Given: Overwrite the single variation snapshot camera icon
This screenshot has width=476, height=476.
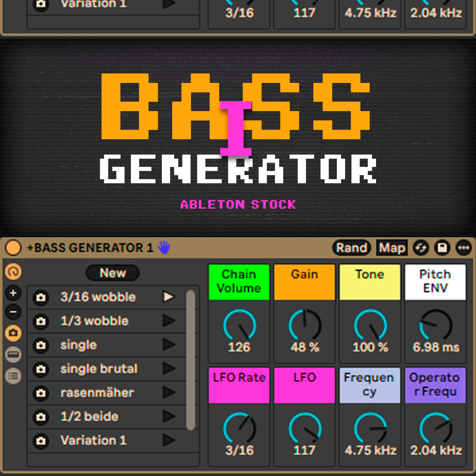Looking at the screenshot, I should coord(41,345).
